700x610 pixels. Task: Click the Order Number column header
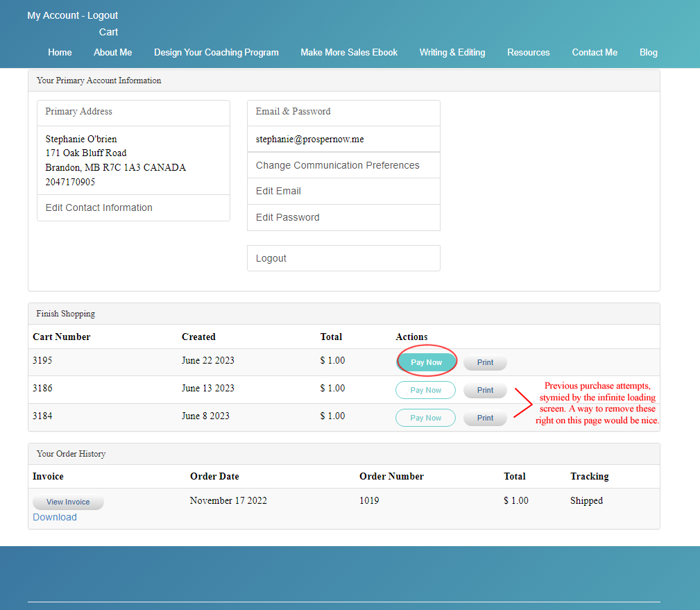[391, 477]
